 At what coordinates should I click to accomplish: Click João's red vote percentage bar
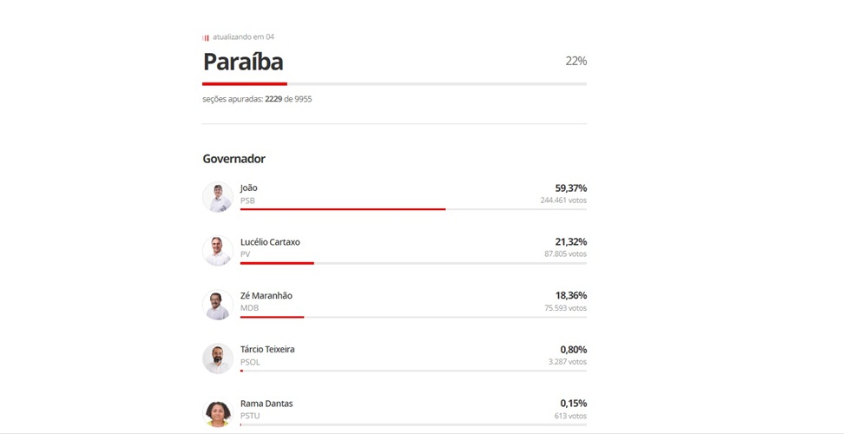343,209
